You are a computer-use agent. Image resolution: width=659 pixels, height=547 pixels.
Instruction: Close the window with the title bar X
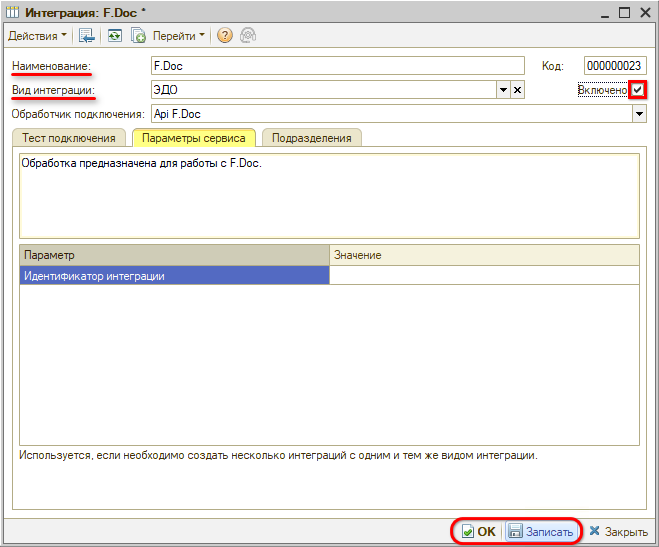[645, 13]
